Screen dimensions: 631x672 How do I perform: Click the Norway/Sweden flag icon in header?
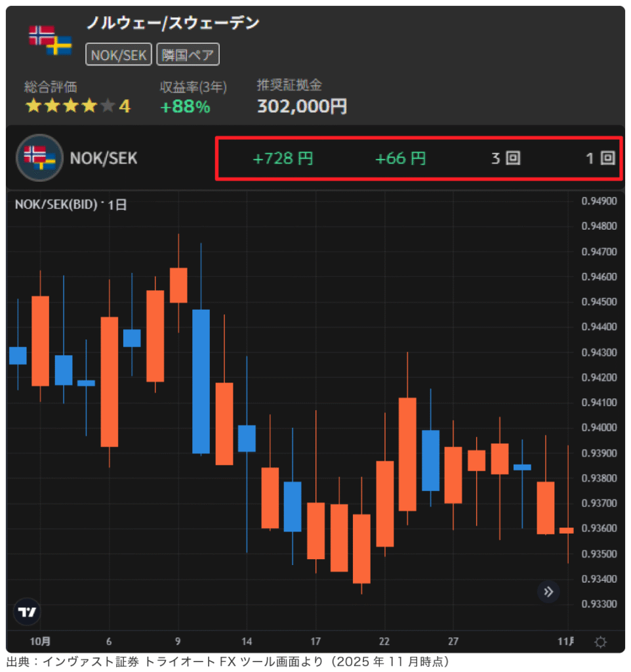click(x=50, y=40)
